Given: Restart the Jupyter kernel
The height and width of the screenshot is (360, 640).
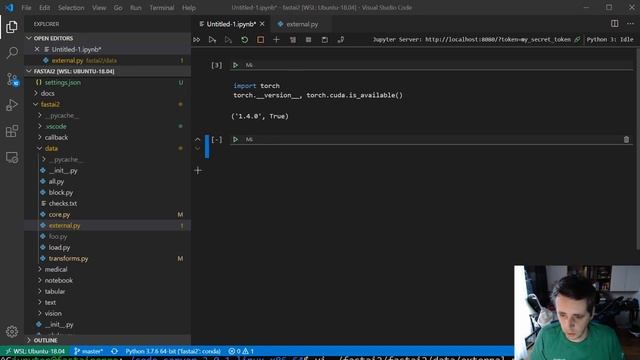Looking at the screenshot, I should coord(244,40).
